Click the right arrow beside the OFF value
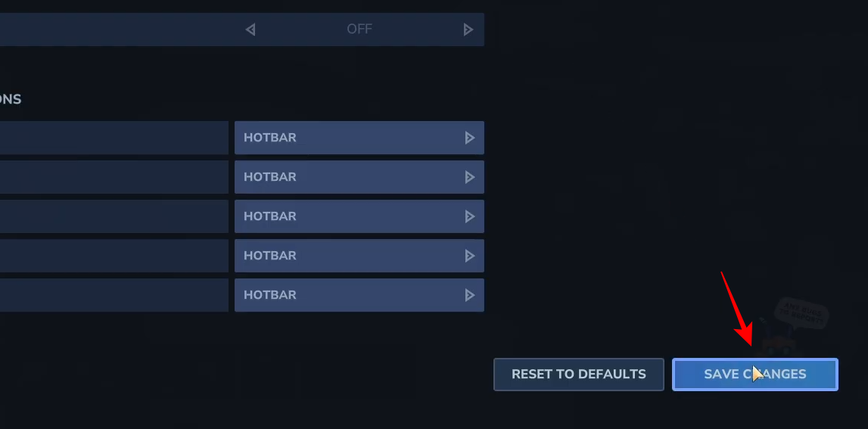This screenshot has width=868, height=429. (x=468, y=30)
